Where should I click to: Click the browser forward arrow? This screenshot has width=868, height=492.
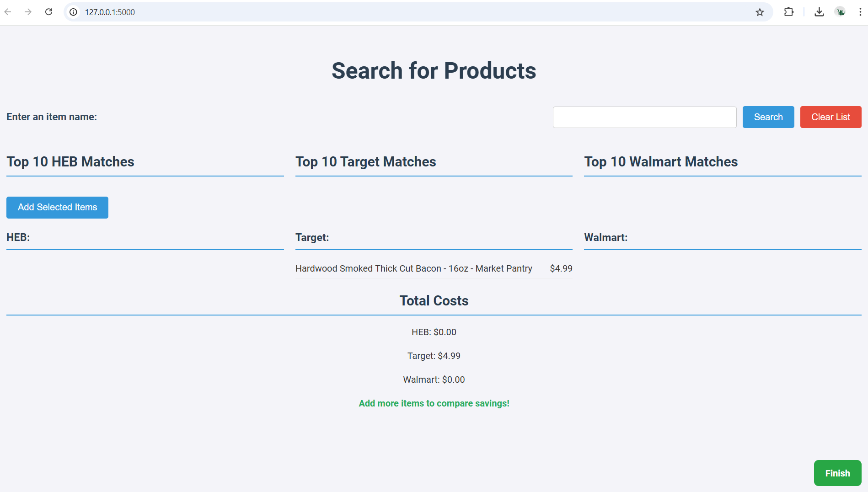[28, 12]
